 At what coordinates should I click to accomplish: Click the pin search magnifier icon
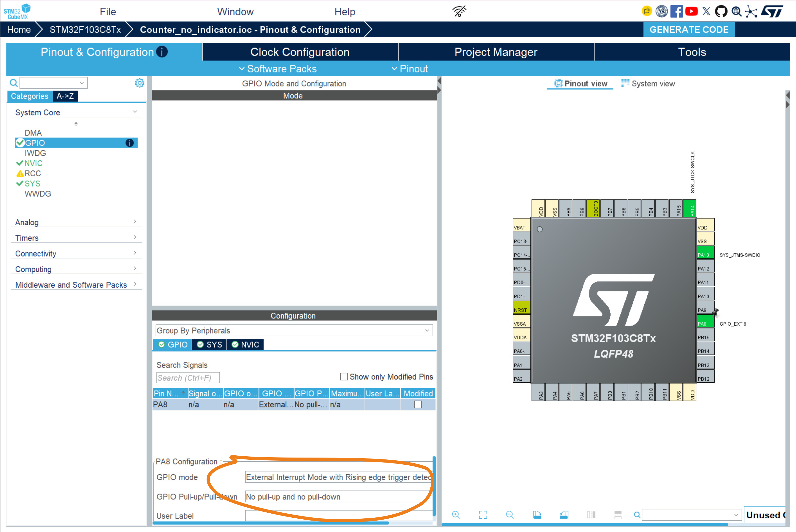pyautogui.click(x=637, y=515)
